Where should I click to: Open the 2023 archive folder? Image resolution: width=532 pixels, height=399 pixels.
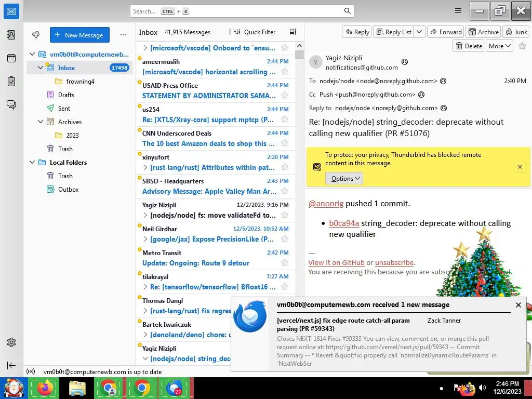(72, 135)
